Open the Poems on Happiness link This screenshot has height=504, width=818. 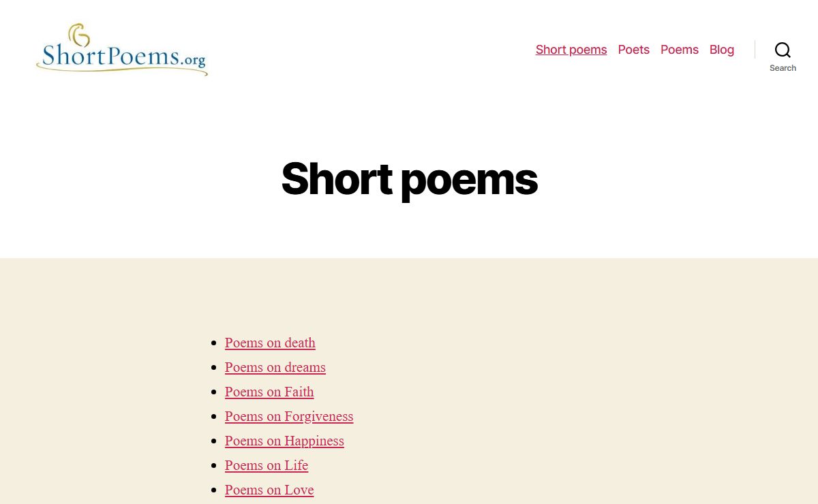coord(284,441)
